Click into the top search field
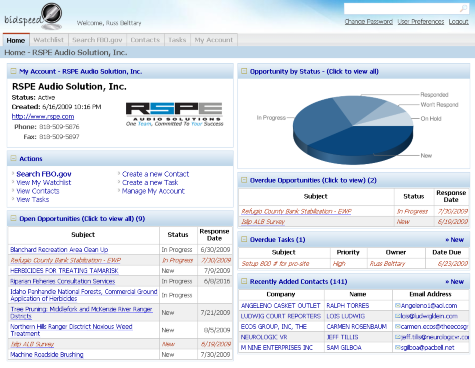The image size is (475, 368). (x=402, y=9)
